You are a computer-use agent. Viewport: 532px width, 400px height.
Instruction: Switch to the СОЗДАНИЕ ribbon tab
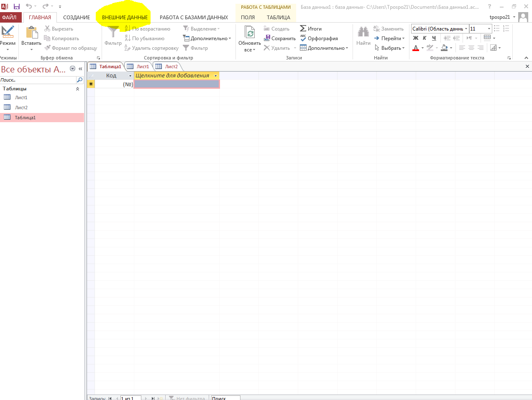tap(77, 18)
